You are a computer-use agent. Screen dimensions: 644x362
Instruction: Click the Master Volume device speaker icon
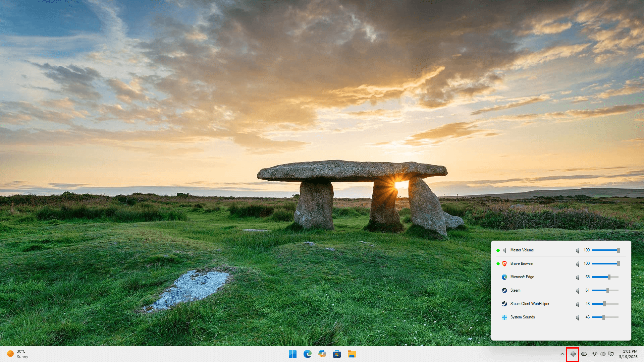(x=504, y=250)
